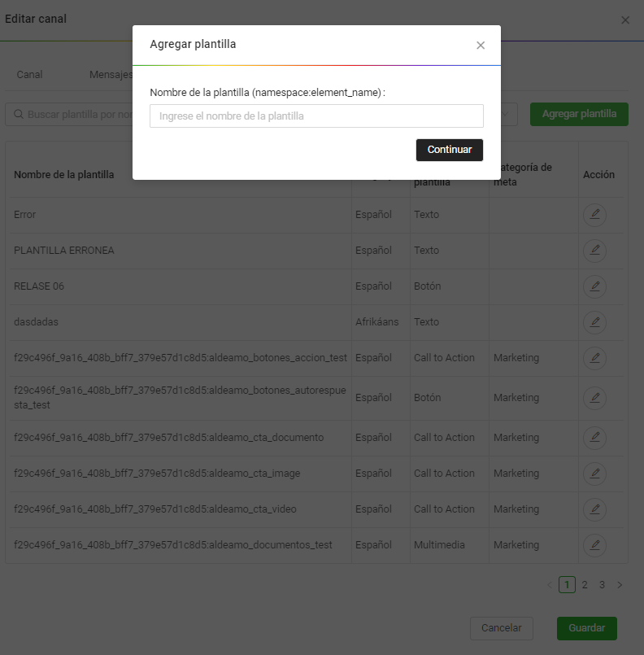Click the Guardar button

point(586,628)
